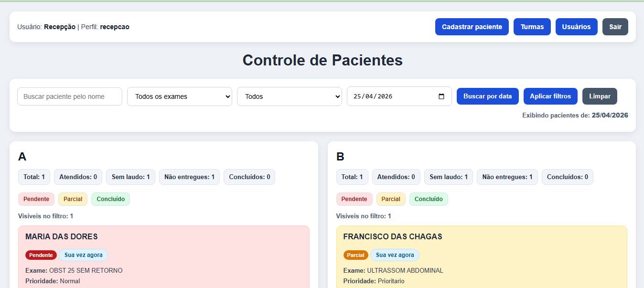Click exam OBST 25 SEM RETORNO
Screen dimensions: 644x288
pos(86,270)
